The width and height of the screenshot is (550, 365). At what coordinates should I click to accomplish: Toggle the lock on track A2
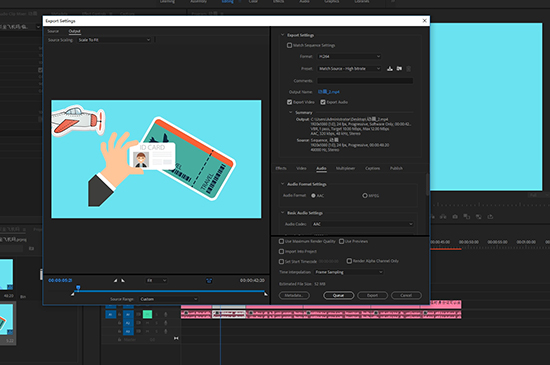[119, 323]
